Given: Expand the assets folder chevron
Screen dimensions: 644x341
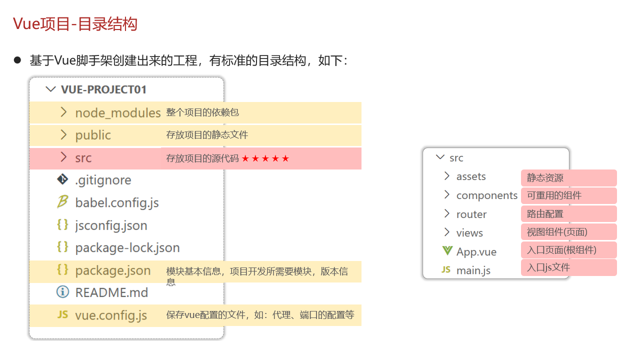Looking at the screenshot, I should point(447,176).
